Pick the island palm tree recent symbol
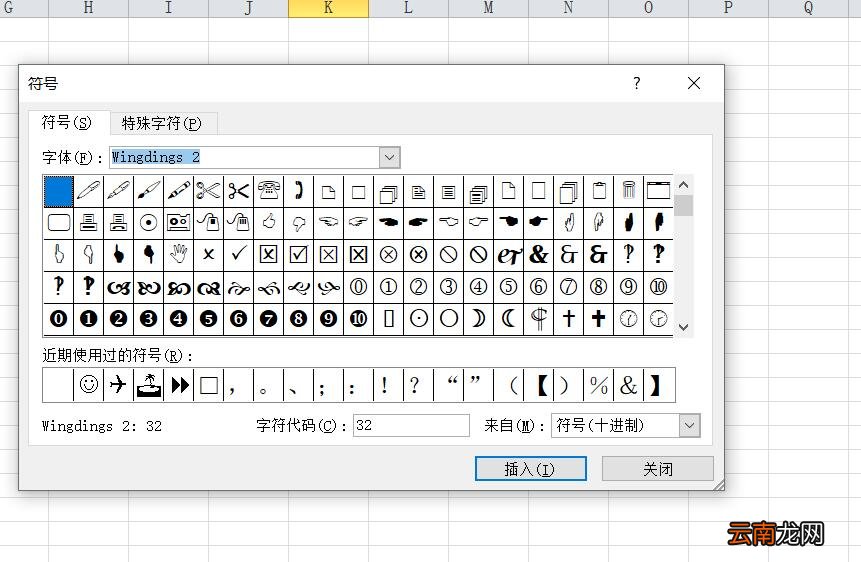Image resolution: width=861 pixels, height=562 pixels. 148,385
